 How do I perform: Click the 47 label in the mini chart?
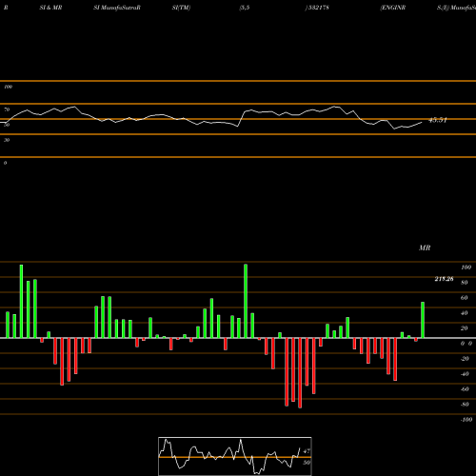point(307,451)
